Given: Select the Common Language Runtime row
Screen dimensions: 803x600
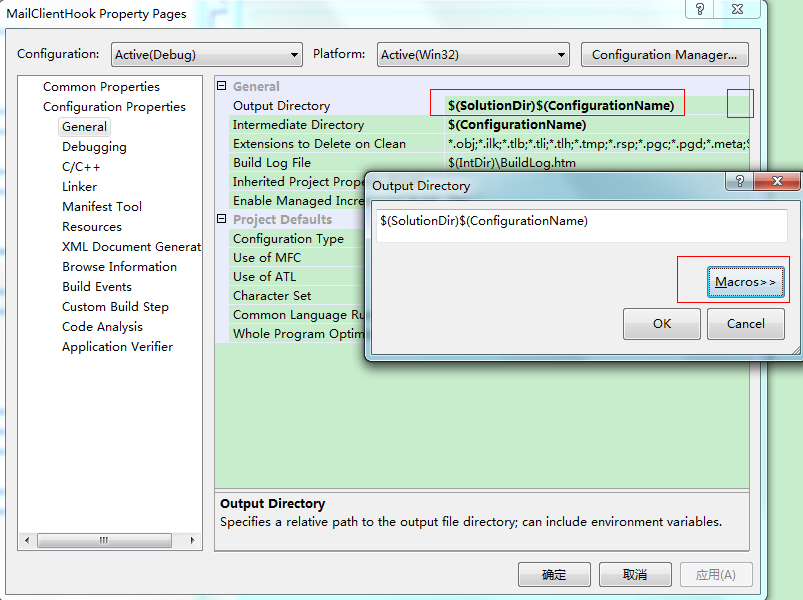Looking at the screenshot, I should [x=297, y=314].
